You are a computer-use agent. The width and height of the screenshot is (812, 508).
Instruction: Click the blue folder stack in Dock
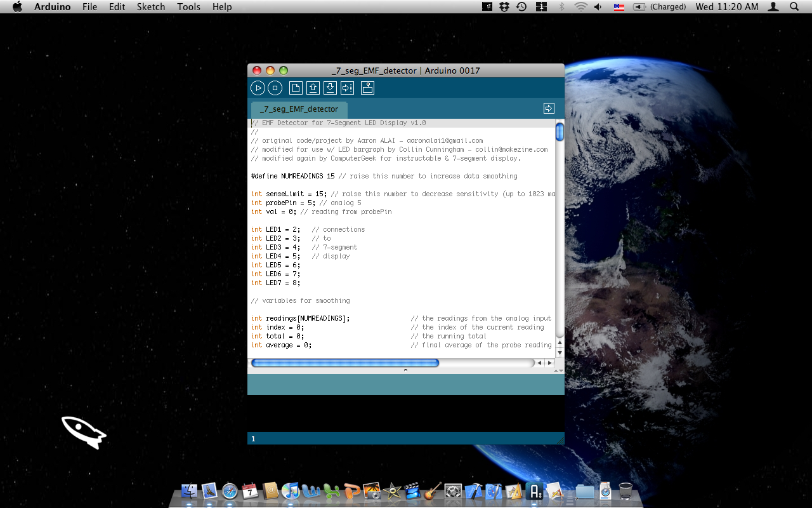[x=585, y=491]
